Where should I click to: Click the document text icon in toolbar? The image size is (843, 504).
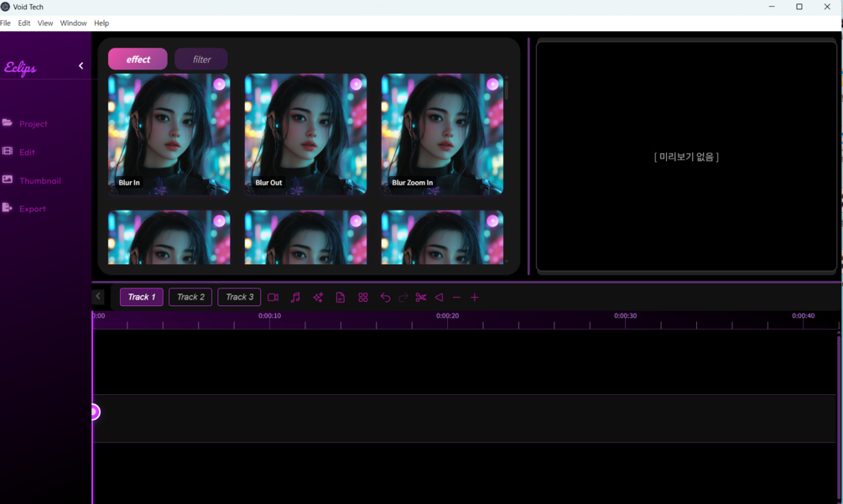(341, 297)
